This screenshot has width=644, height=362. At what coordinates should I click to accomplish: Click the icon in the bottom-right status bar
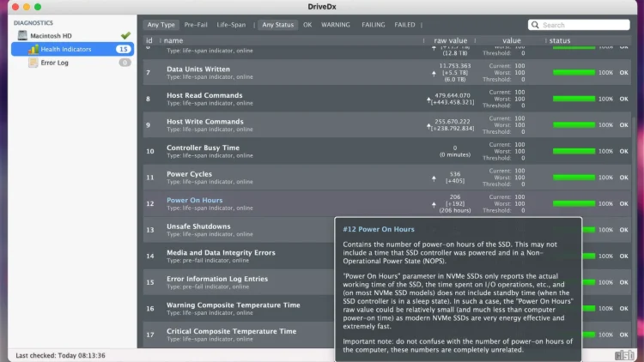point(625,355)
